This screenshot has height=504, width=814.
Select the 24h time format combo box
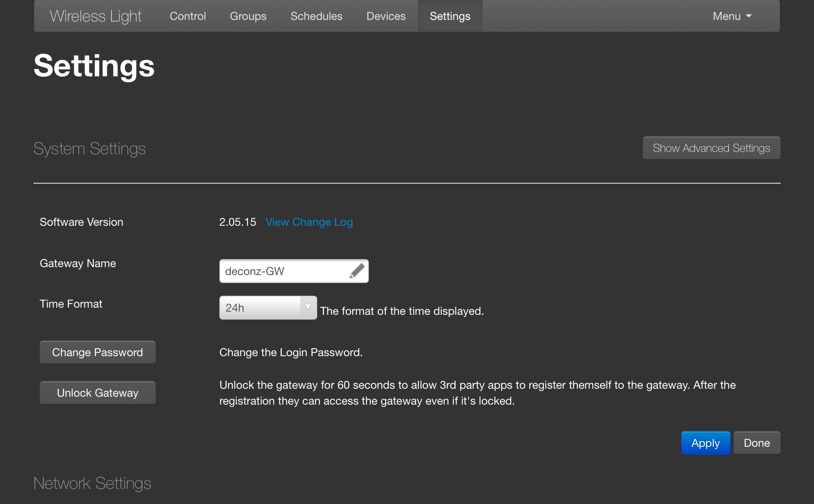point(260,308)
